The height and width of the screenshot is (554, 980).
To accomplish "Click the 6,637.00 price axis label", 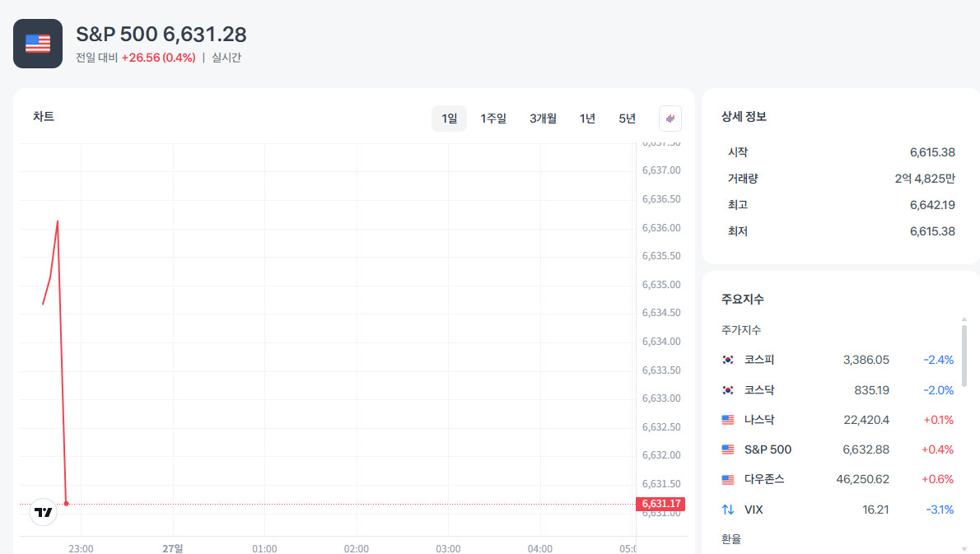I will click(x=661, y=170).
